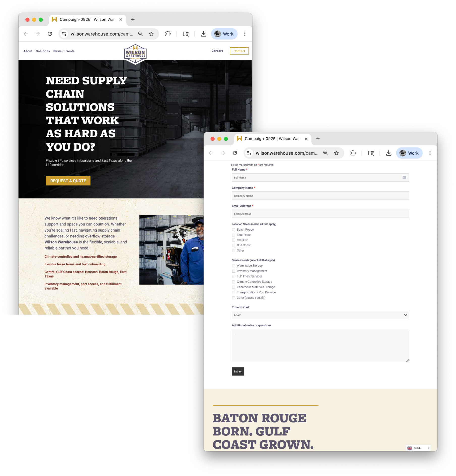Image resolution: width=456 pixels, height=476 pixels.
Task: Reload page in front browser window
Action: point(235,153)
